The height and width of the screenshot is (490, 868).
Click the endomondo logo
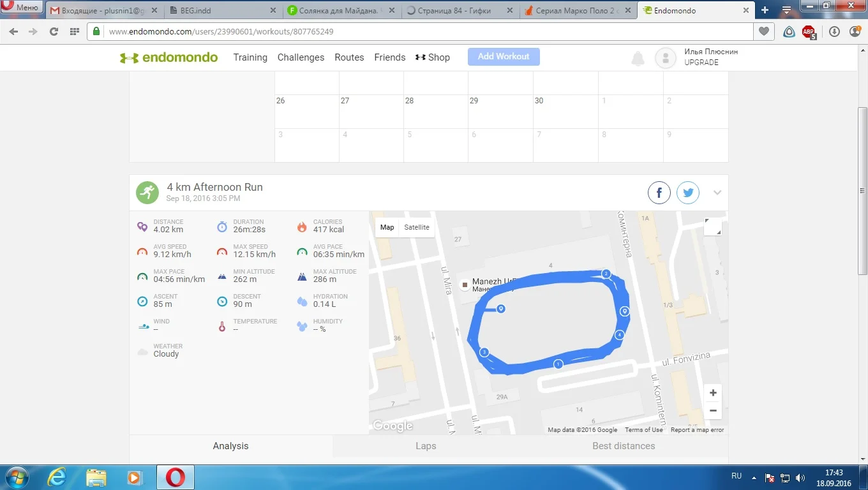click(x=169, y=57)
